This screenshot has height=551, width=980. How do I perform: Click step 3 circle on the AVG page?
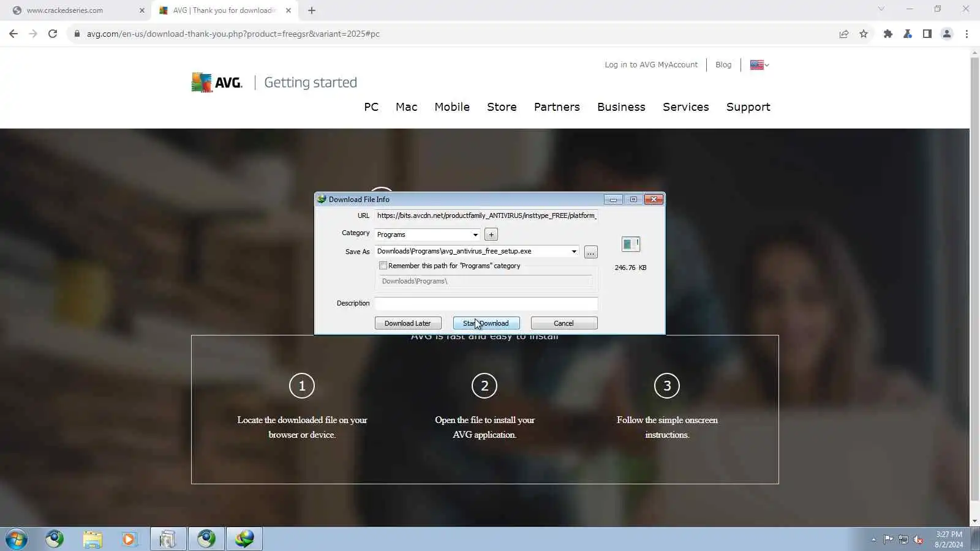[667, 386]
